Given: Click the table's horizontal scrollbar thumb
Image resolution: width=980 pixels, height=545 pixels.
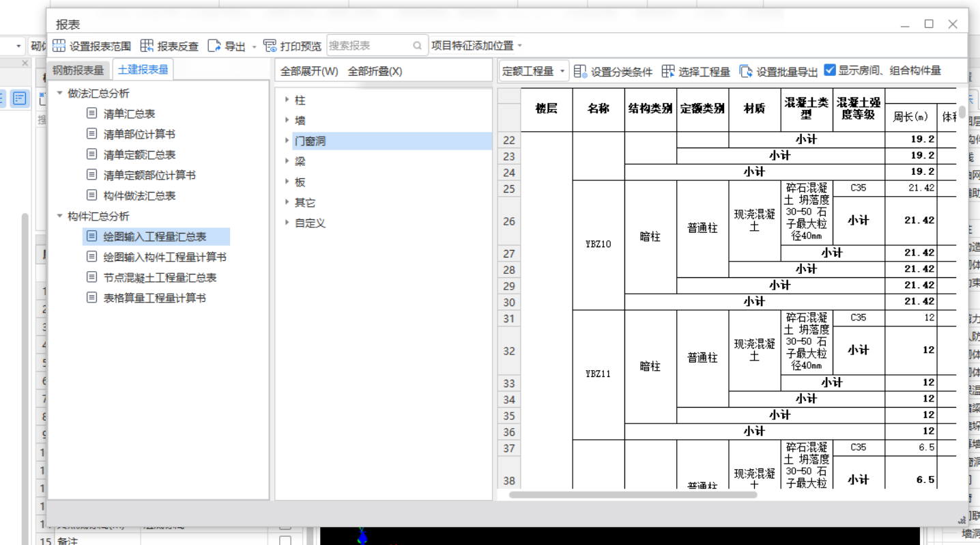Looking at the screenshot, I should 633,494.
